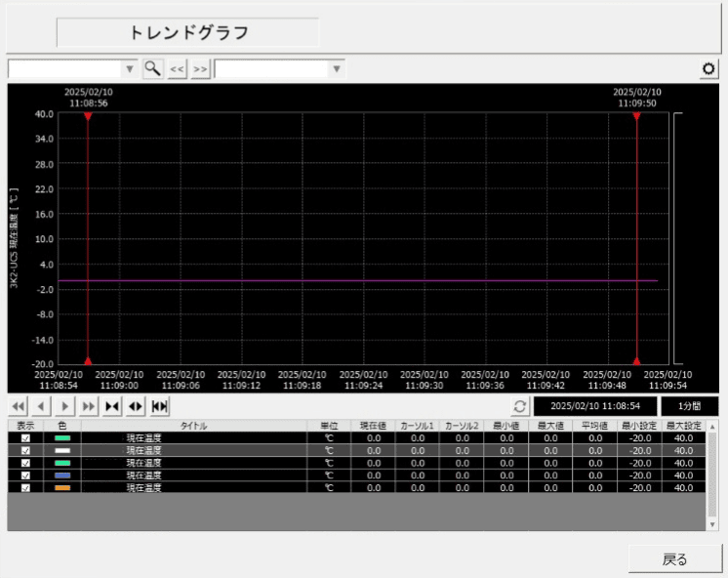The height and width of the screenshot is (578, 728).
Task: Step forward with the single-right arrow icon
Action: point(65,406)
